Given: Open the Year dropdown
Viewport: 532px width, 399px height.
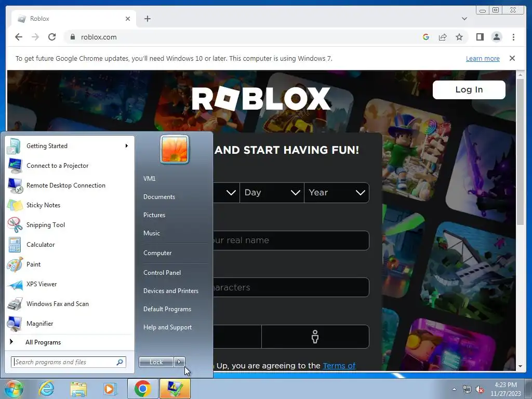Looking at the screenshot, I should (x=337, y=192).
